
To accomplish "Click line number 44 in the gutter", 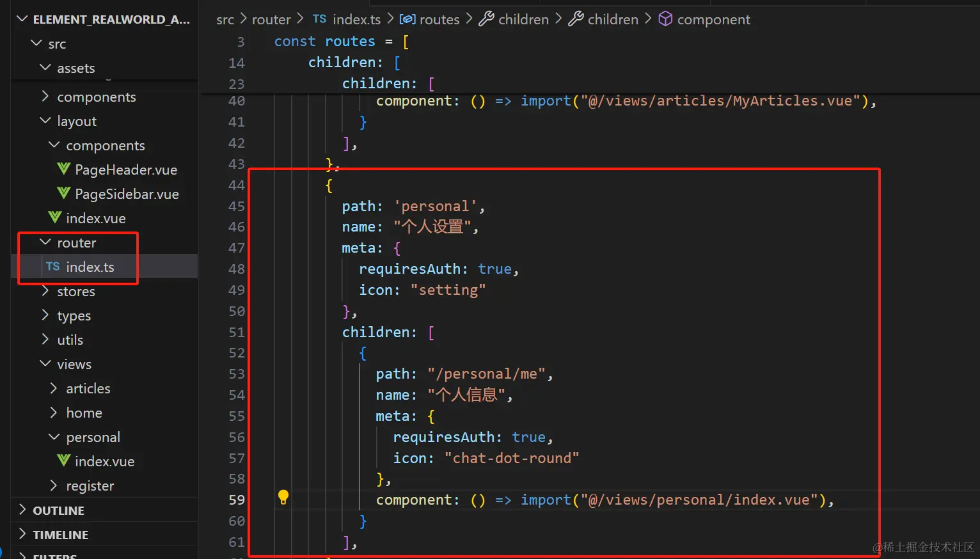I will coord(237,185).
